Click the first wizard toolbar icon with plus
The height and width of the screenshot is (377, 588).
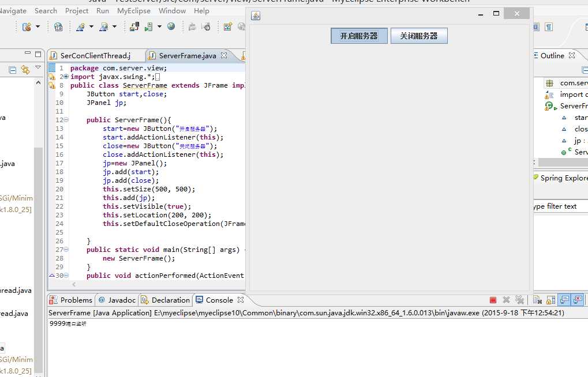[x=80, y=27]
